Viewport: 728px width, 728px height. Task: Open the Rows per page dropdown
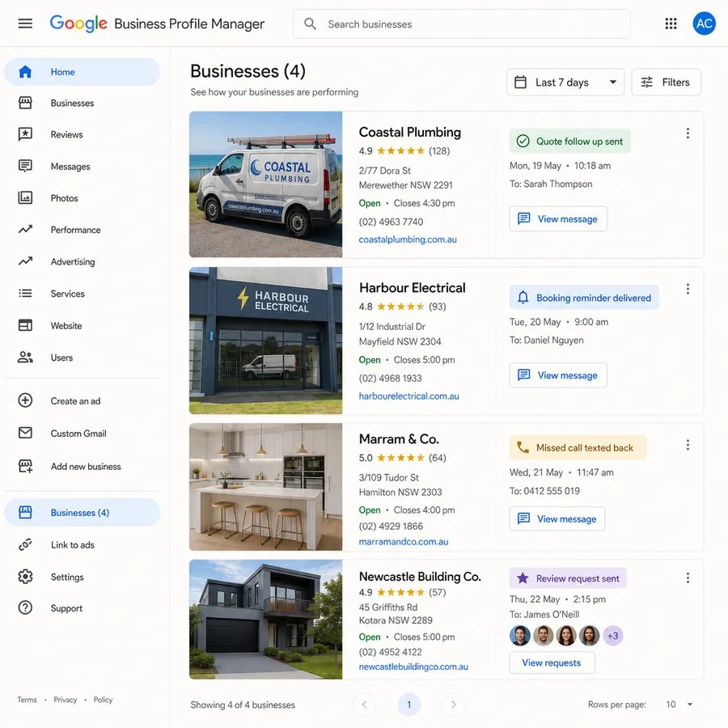pos(679,705)
